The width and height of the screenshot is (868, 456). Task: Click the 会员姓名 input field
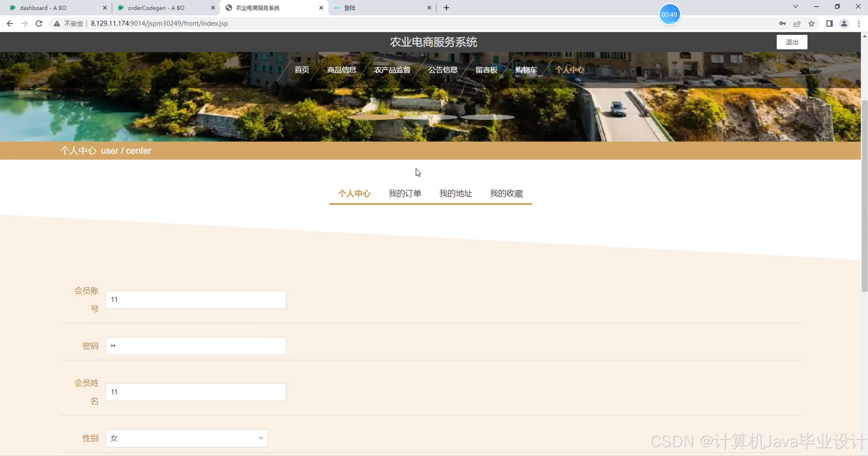(x=196, y=392)
